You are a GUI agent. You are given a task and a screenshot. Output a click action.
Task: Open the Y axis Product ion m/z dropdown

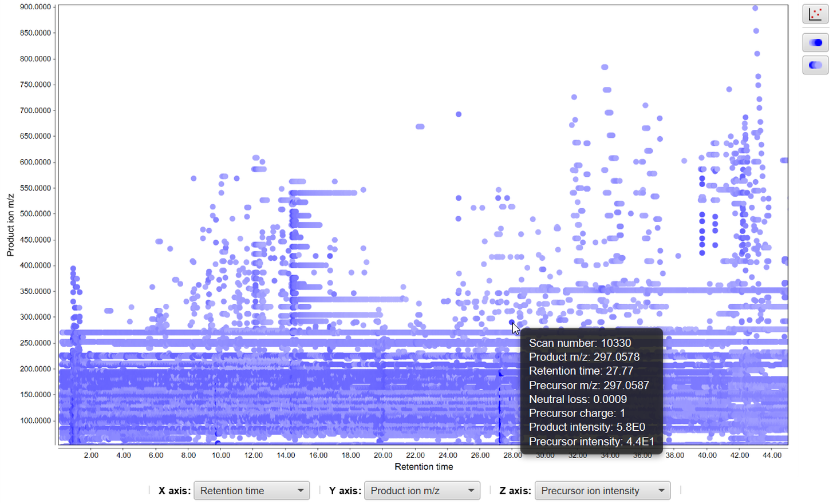pos(422,491)
